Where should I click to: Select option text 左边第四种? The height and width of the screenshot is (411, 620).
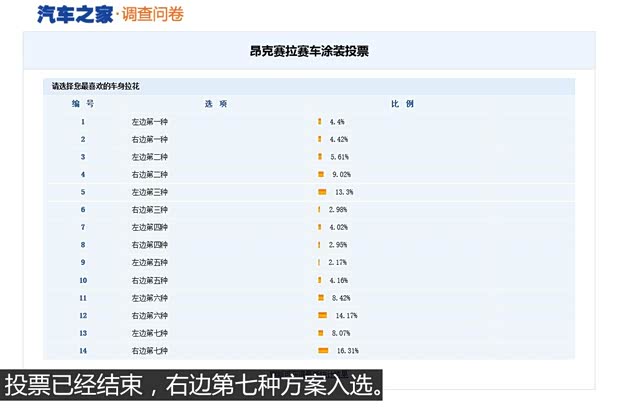pos(149,227)
